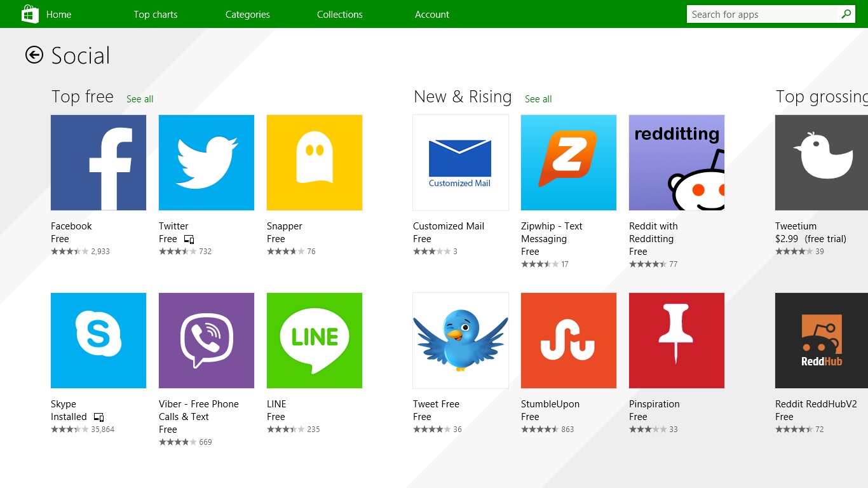Open the Tweetium bird tile
The width and height of the screenshot is (868, 488).
tap(822, 163)
